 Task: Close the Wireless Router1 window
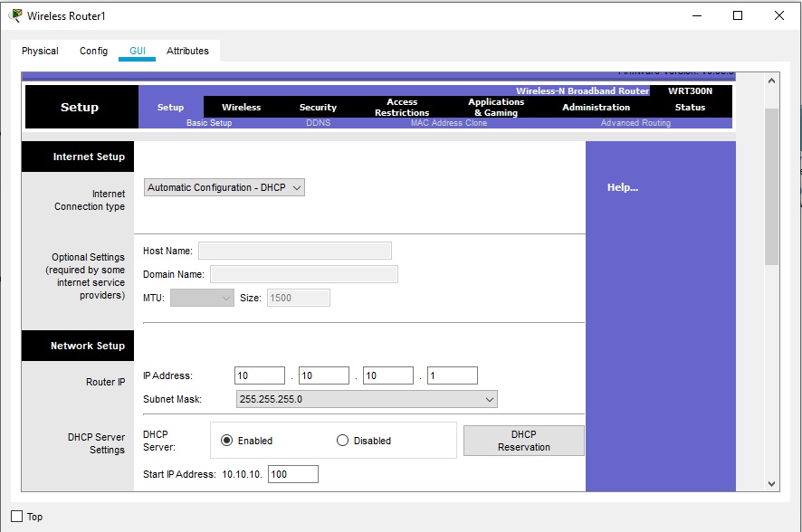click(x=779, y=16)
